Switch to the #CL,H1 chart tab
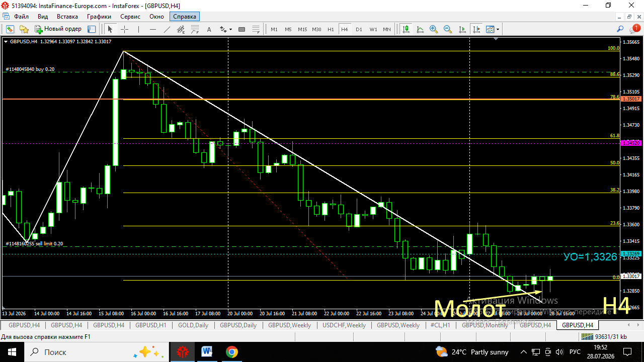 click(440, 325)
